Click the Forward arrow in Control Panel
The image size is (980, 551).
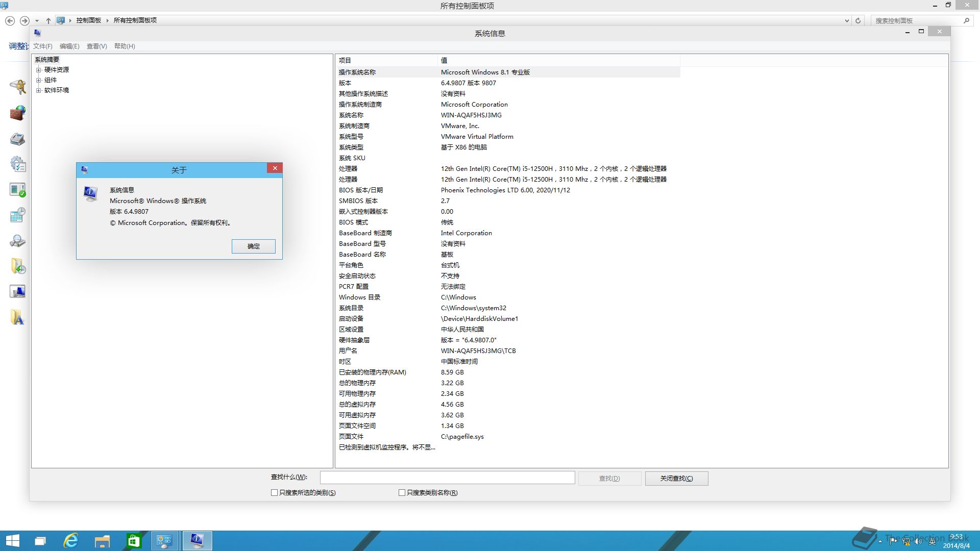pyautogui.click(x=24, y=20)
